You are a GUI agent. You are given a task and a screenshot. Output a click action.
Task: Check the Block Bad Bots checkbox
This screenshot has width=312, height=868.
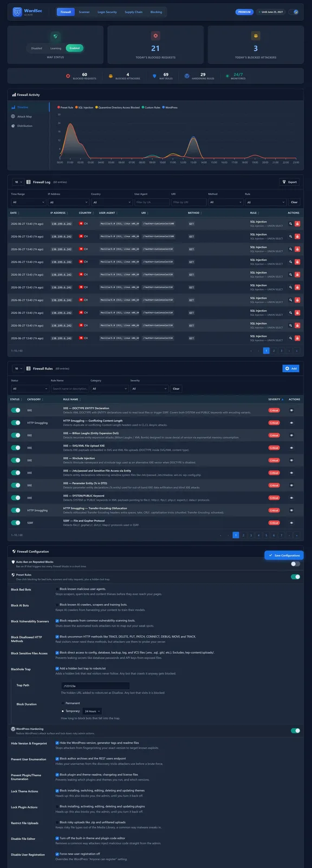tap(57, 589)
